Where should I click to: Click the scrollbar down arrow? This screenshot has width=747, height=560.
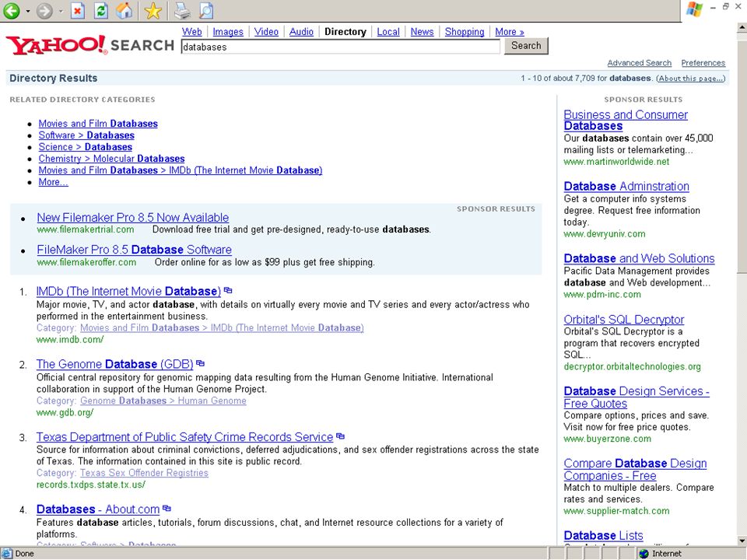(742, 541)
